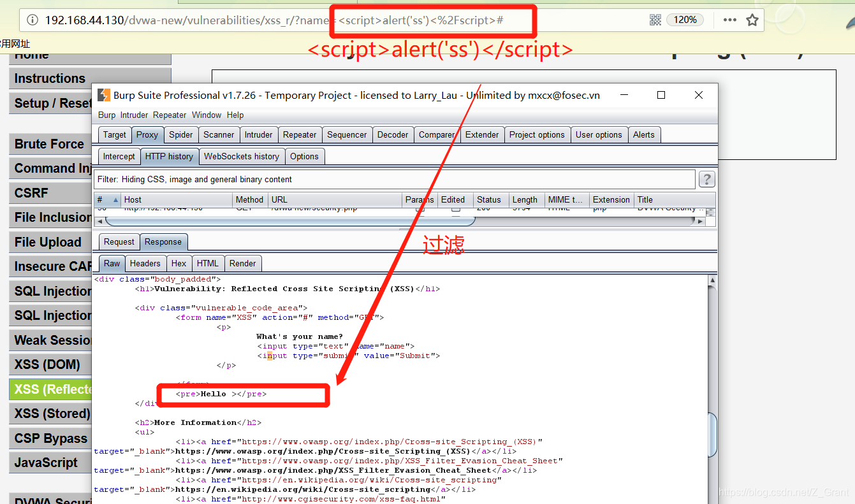Click the Burp Suite window title icon

click(103, 96)
